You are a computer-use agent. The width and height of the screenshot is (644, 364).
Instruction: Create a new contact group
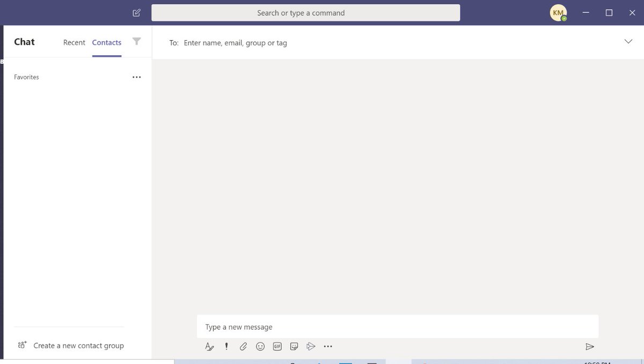point(78,346)
